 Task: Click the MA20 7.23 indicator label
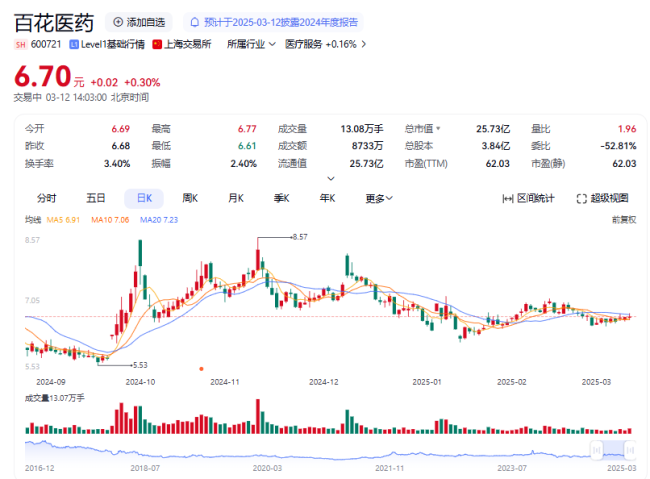click(x=159, y=220)
